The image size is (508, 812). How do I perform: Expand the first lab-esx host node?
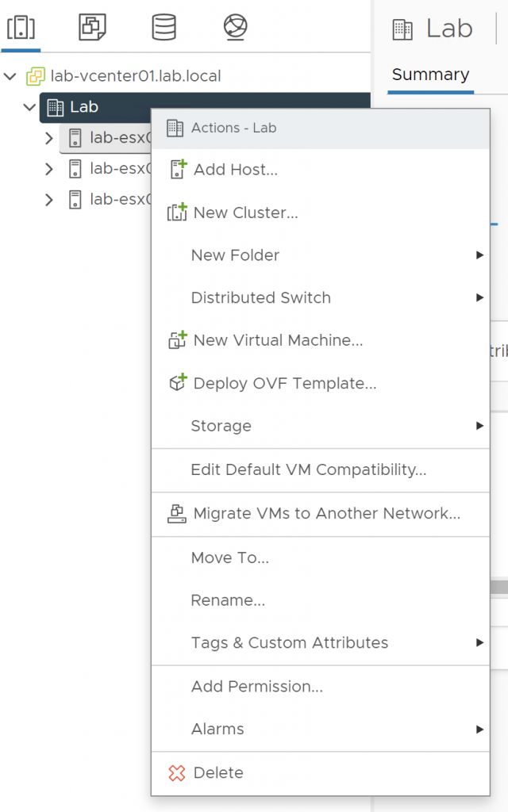pyautogui.click(x=48, y=138)
